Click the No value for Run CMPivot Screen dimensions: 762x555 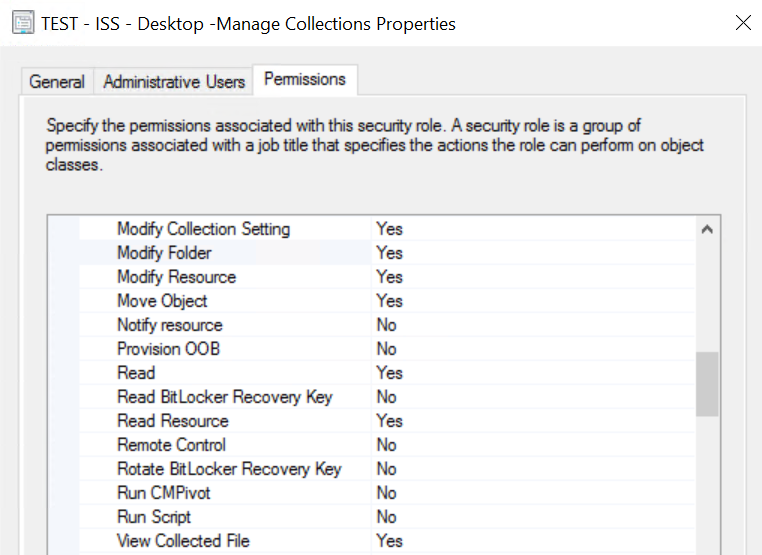[387, 493]
